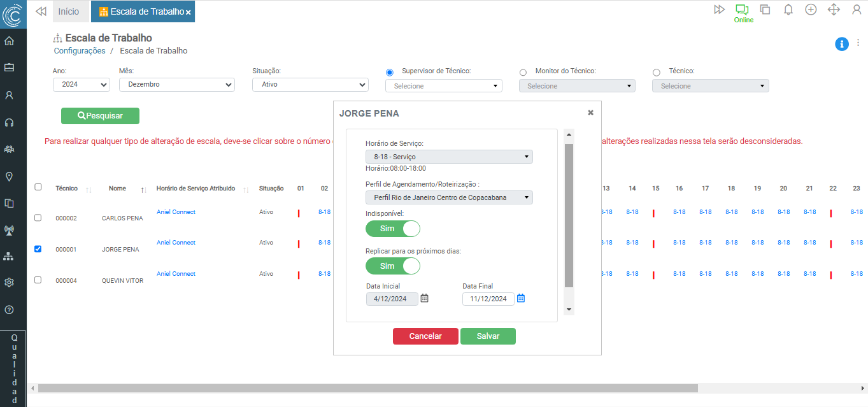Screen dimensions: 868x407
Task: Click the home icon in left sidebar
Action: pyautogui.click(x=9, y=41)
